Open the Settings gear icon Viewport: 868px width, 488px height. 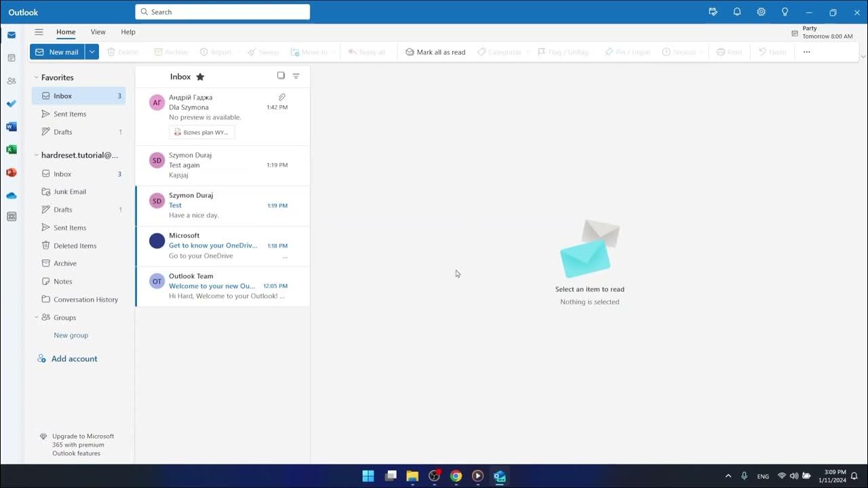pos(761,12)
